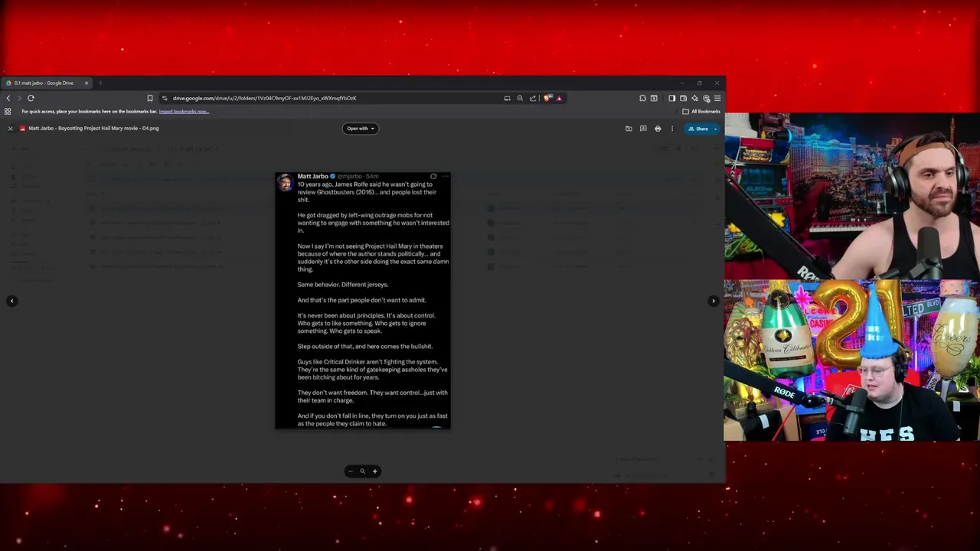Click the Matt Jarbo tweet image in the preview
The image size is (980, 551).
(363, 301)
